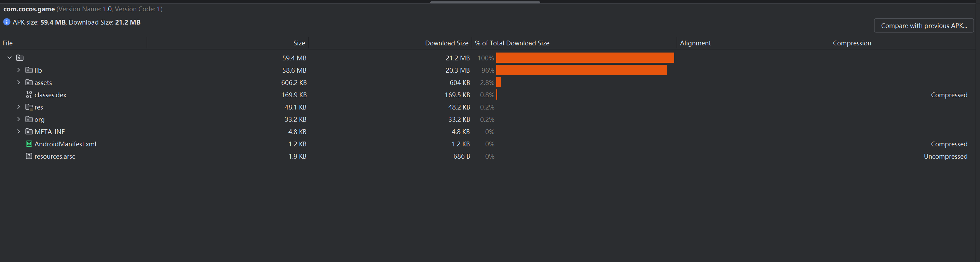Click the horizontal scrollbar at top

click(x=485, y=2)
